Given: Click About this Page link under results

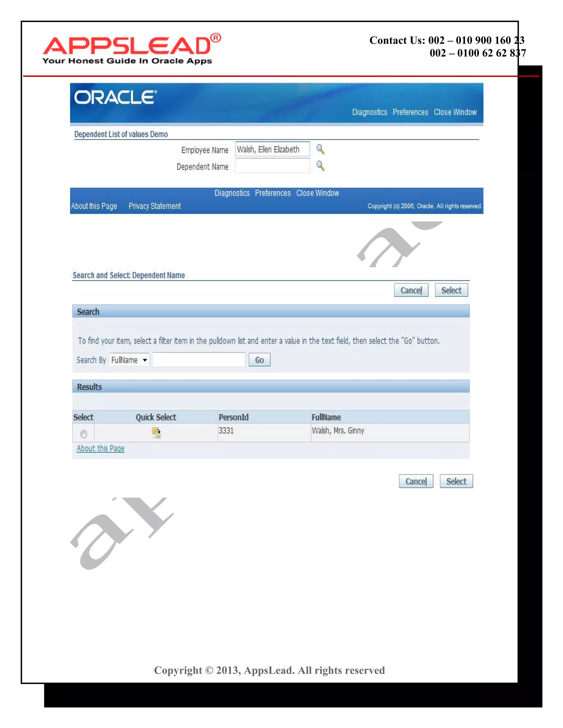Looking at the screenshot, I should click(x=100, y=449).
